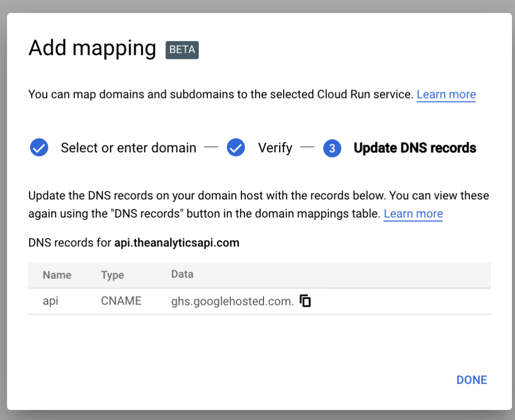Click the Data column header

(x=182, y=274)
